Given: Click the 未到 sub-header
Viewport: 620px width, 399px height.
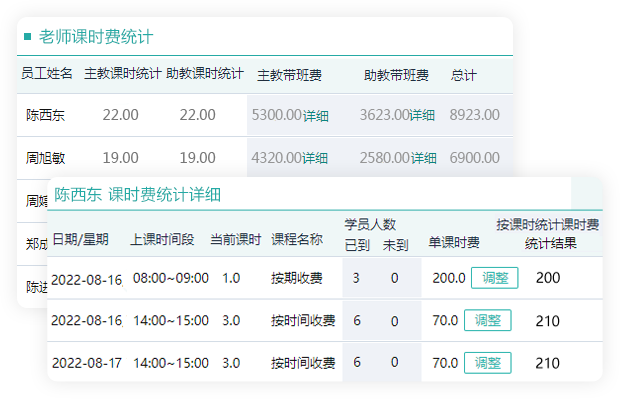Looking at the screenshot, I should 395,245.
